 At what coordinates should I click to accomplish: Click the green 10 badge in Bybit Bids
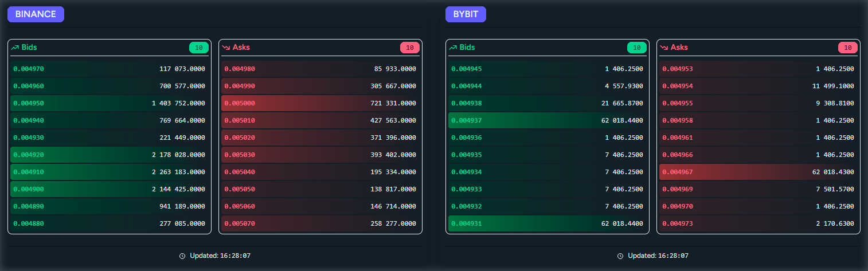coord(636,48)
